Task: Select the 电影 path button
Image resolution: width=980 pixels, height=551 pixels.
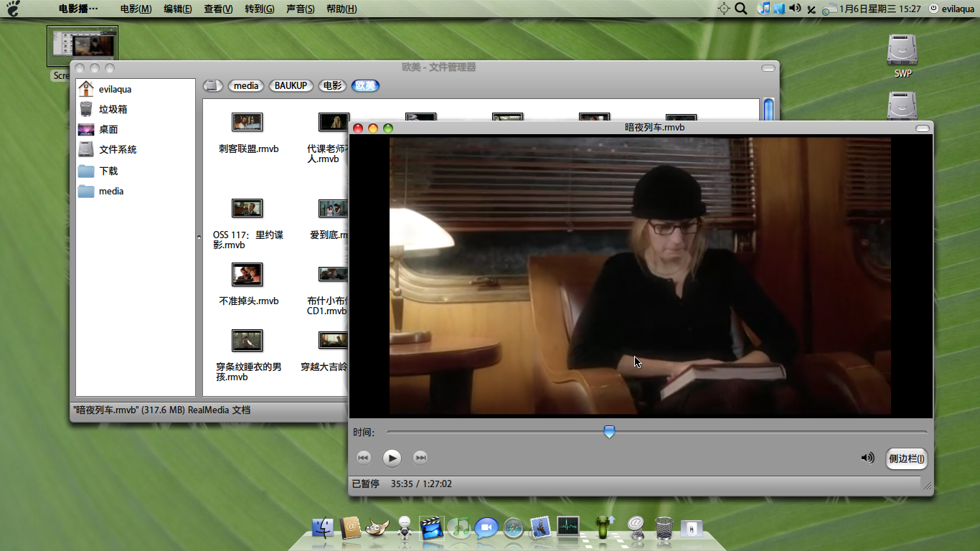Action: pyautogui.click(x=333, y=85)
